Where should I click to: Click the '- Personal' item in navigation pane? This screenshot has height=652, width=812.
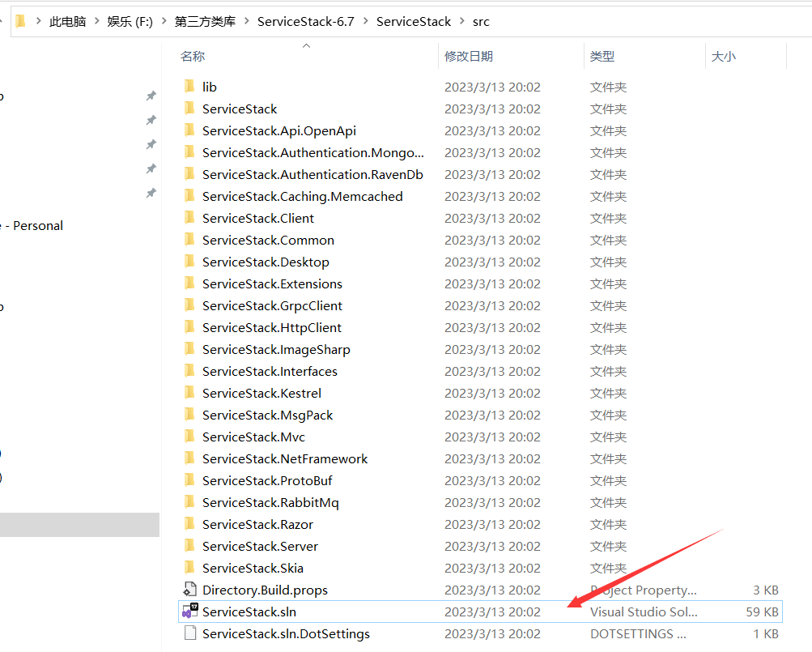[34, 225]
